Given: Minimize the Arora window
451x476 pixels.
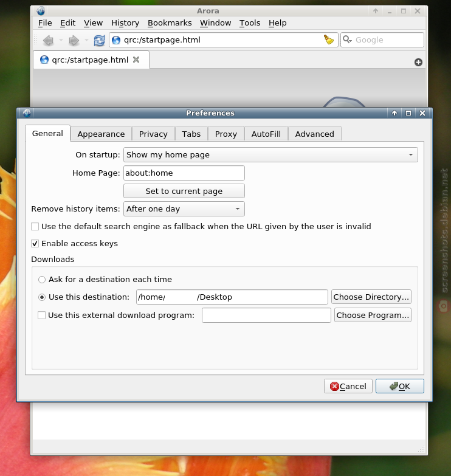Looking at the screenshot, I should click(x=390, y=11).
